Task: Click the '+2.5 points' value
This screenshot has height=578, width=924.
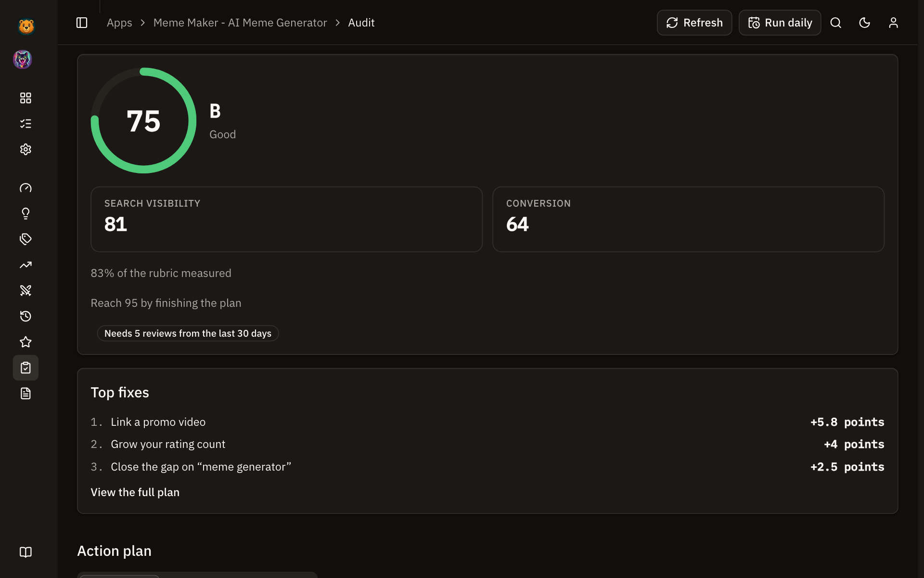Action: click(x=847, y=467)
